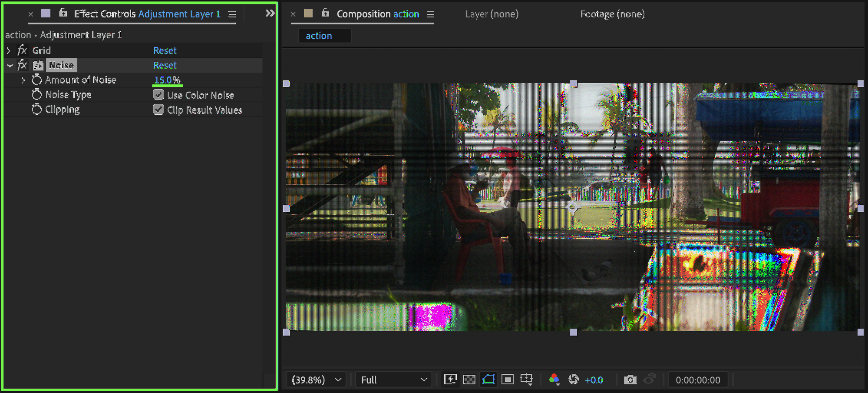The width and height of the screenshot is (868, 393).
Task: Open resolution dropdown showing Full
Action: pos(394,380)
